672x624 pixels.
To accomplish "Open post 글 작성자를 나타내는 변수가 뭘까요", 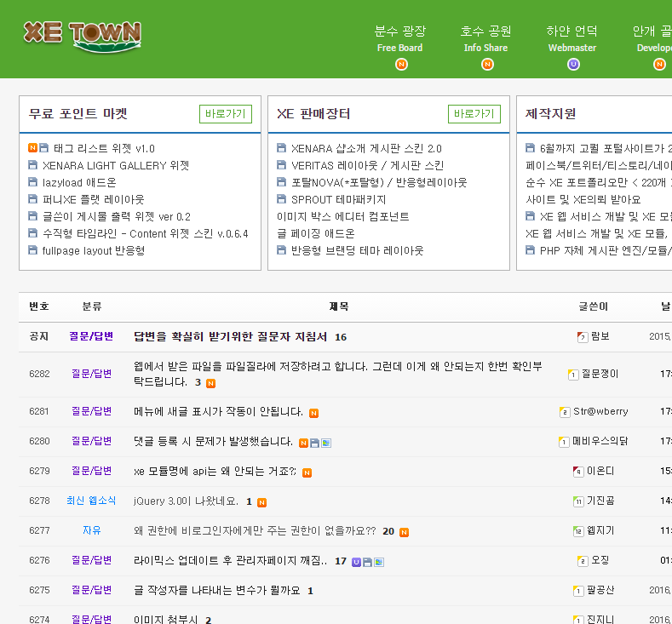I will click(x=217, y=590).
